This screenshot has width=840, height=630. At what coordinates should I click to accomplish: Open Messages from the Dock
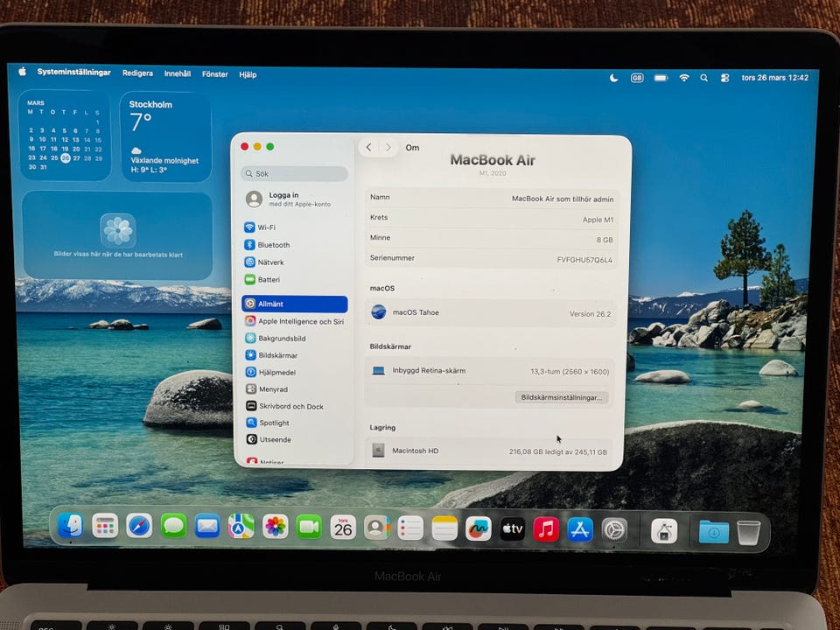pos(173,526)
